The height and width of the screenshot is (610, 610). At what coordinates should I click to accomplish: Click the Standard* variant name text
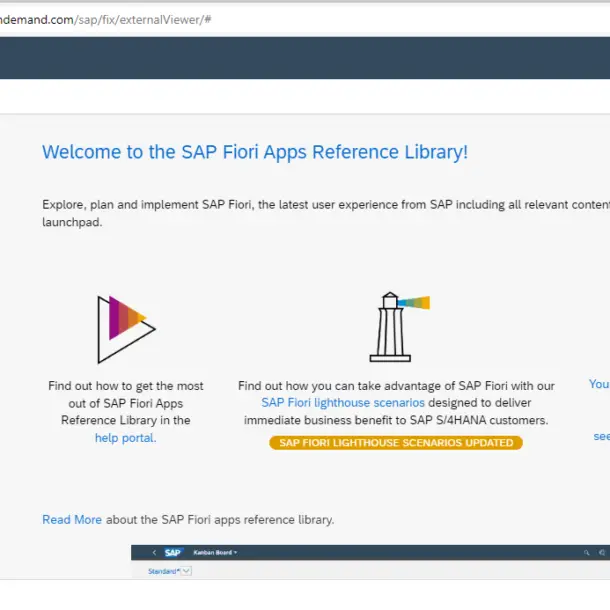164,571
